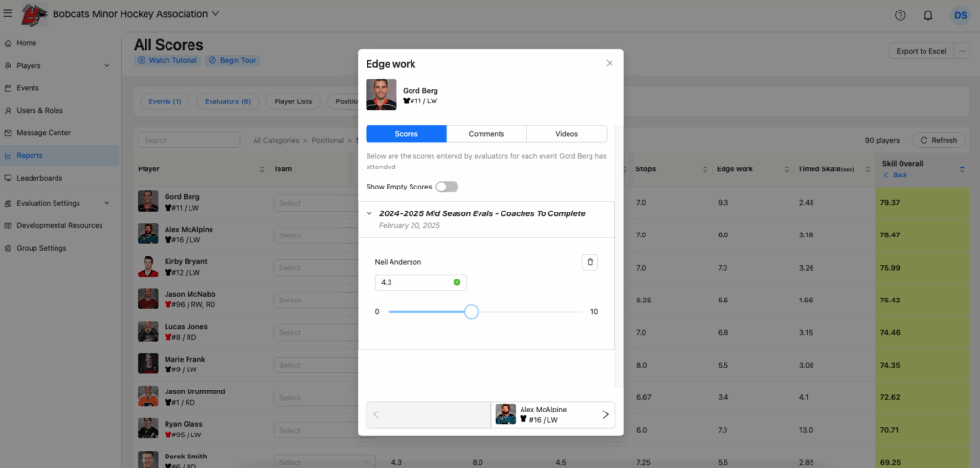Toggle Show Empty Scores switch

point(446,187)
